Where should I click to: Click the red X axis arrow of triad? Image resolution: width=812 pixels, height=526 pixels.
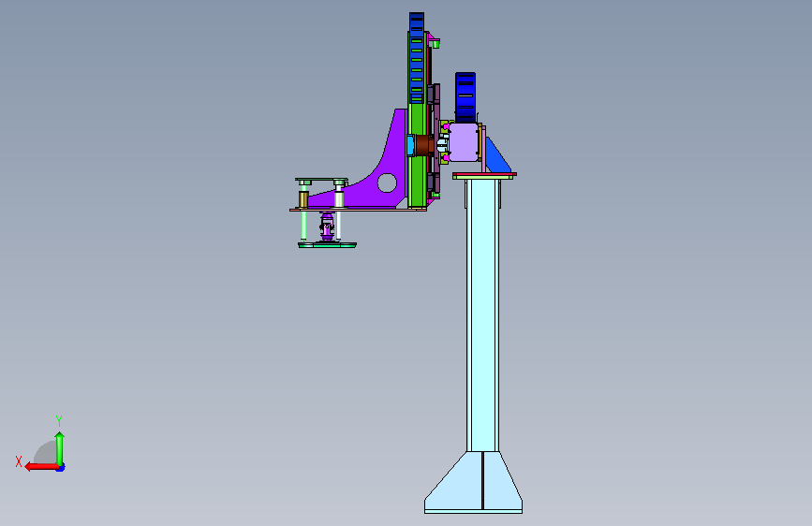click(41, 467)
